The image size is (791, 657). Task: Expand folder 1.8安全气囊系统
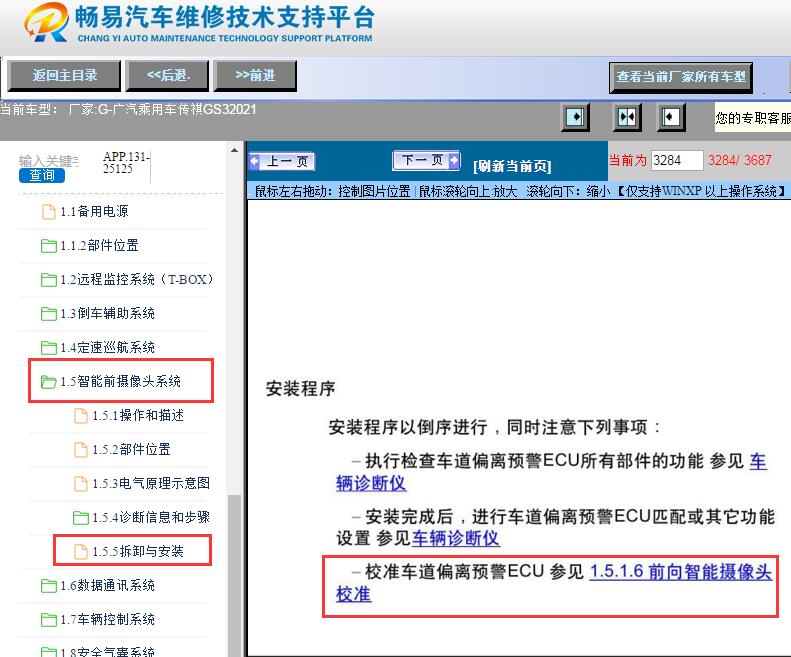click(x=107, y=651)
